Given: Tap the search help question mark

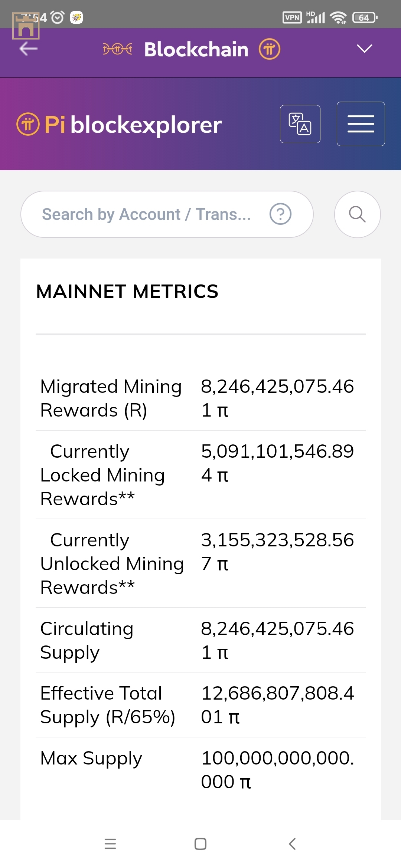Looking at the screenshot, I should coord(280,214).
